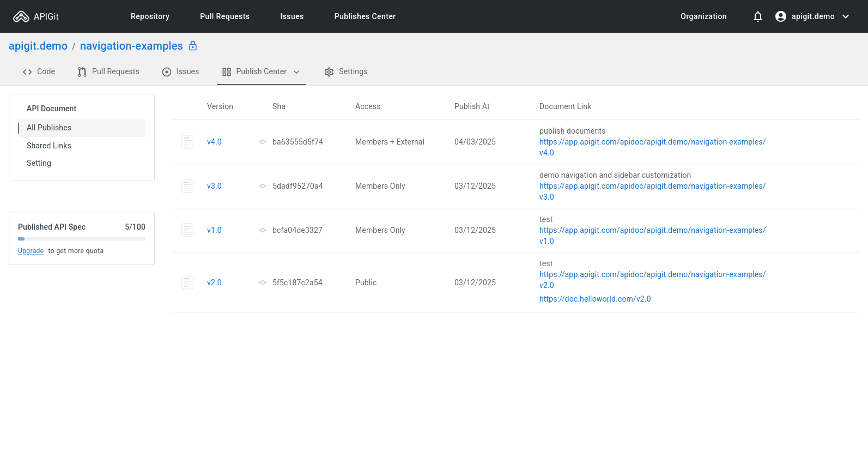Click the Sha value 5dadf95270a4
The height and width of the screenshot is (474, 868).
tap(298, 186)
